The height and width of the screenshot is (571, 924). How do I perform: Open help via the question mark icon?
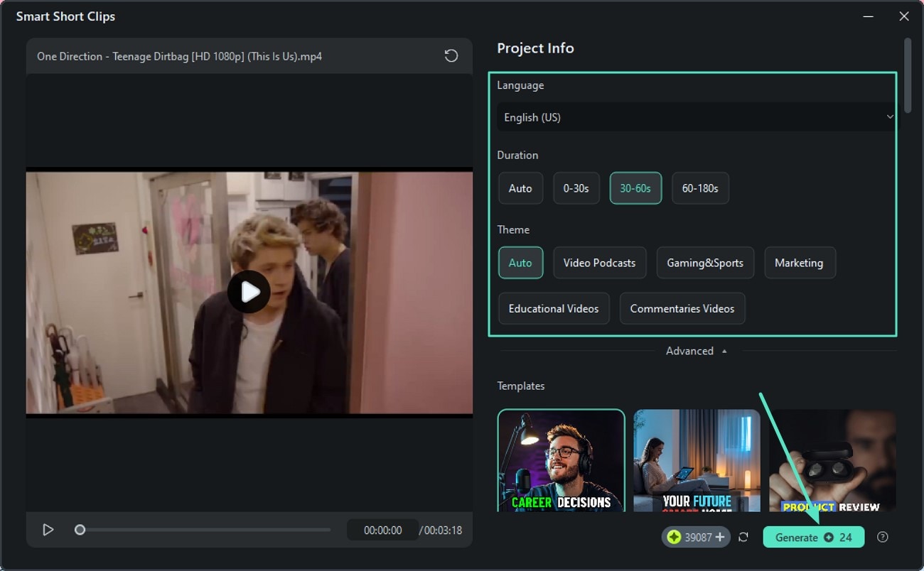click(x=883, y=537)
